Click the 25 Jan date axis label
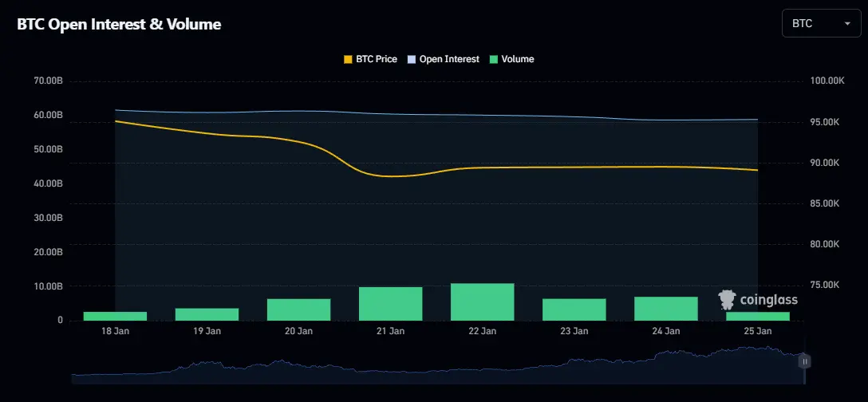Image resolution: width=868 pixels, height=402 pixels. [758, 331]
